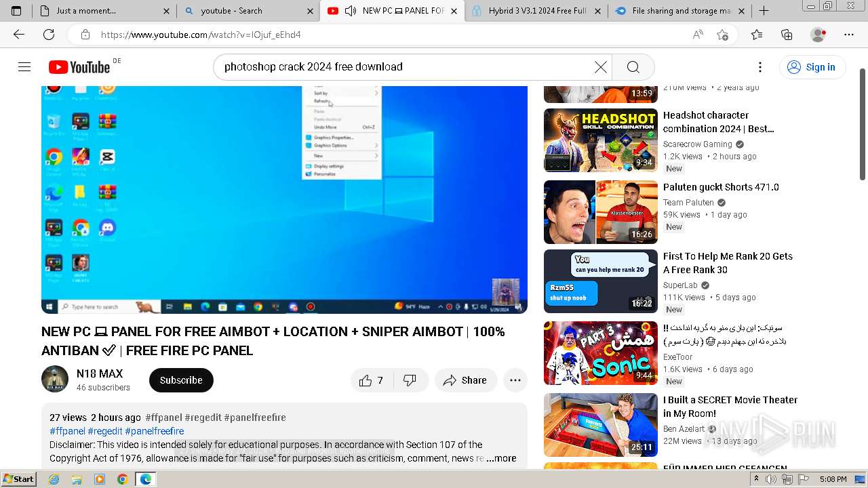
Task: Open Internet Explorer from taskbar
Action: [x=54, y=479]
